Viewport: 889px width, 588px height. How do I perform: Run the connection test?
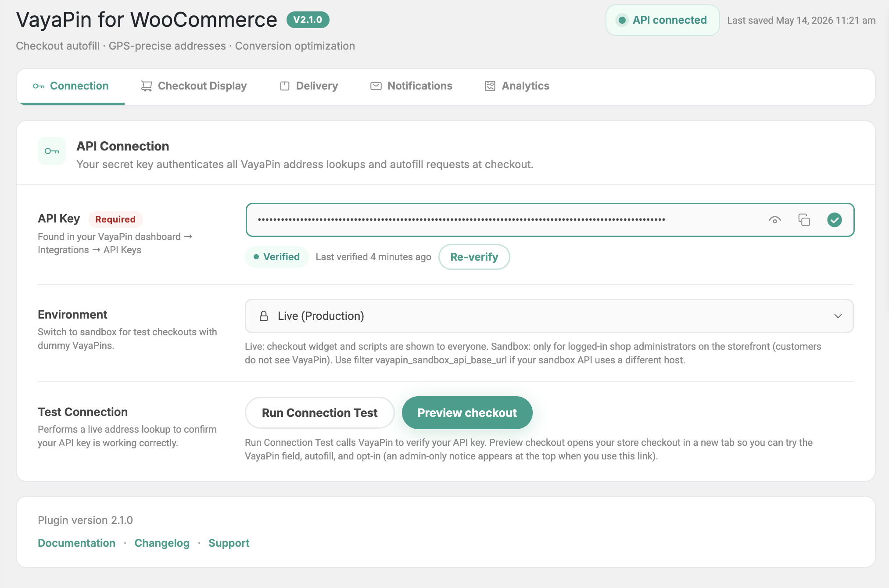tap(320, 412)
